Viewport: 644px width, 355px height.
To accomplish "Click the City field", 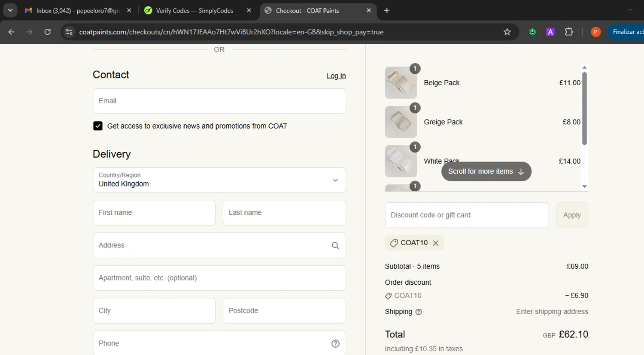I will (x=154, y=311).
